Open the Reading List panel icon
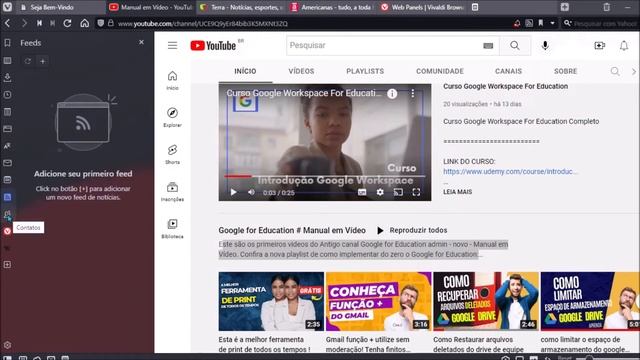 (7, 61)
